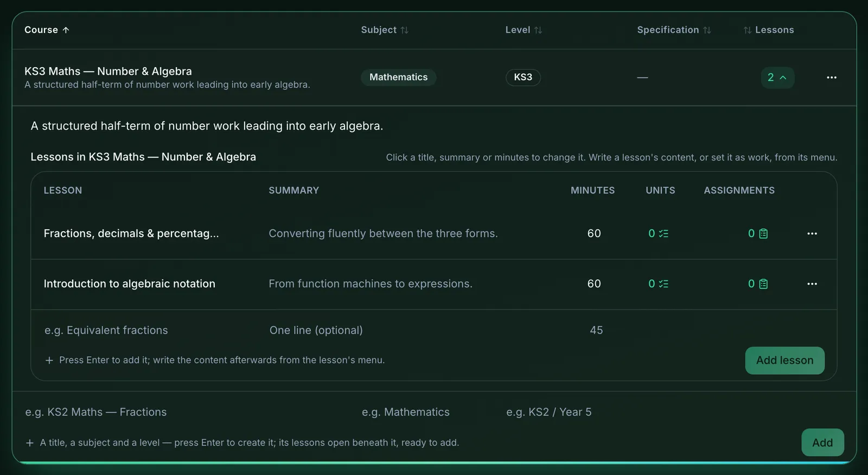Click the KS3 level badge
The image size is (868, 475).
[523, 78]
